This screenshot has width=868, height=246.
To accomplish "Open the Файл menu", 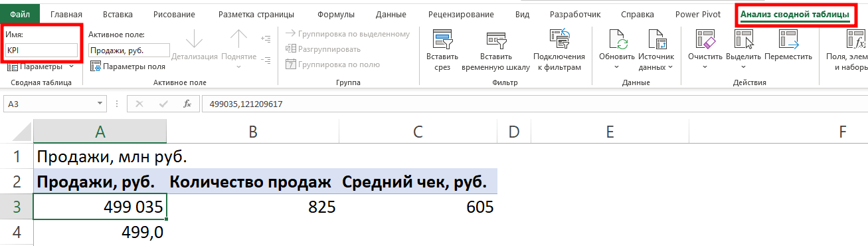I will [20, 14].
